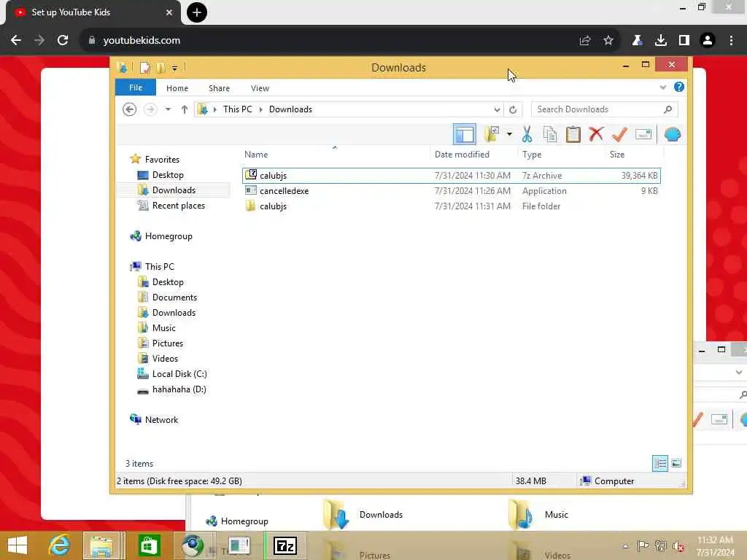Open the folder options dropdown arrow

[x=509, y=135]
